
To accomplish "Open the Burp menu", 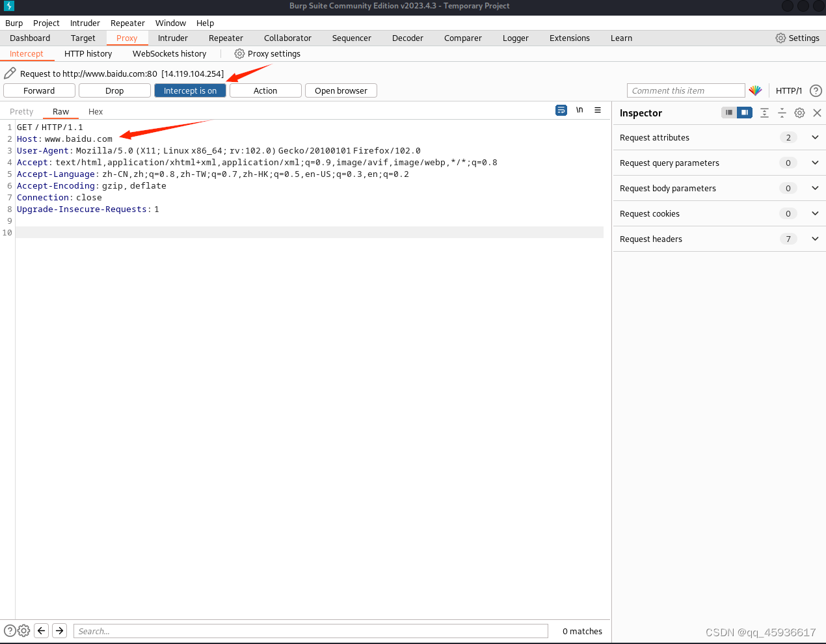I will click(x=14, y=23).
